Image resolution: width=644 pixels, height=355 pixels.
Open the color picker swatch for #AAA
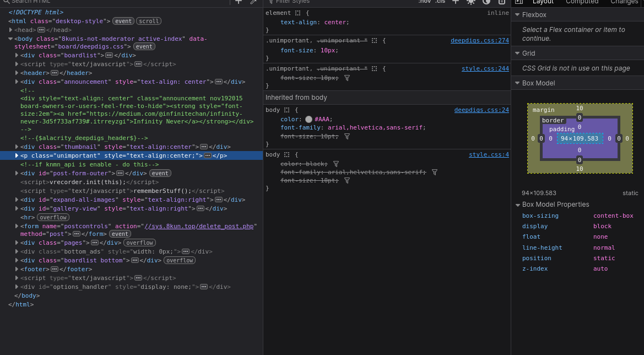pyautogui.click(x=309, y=120)
